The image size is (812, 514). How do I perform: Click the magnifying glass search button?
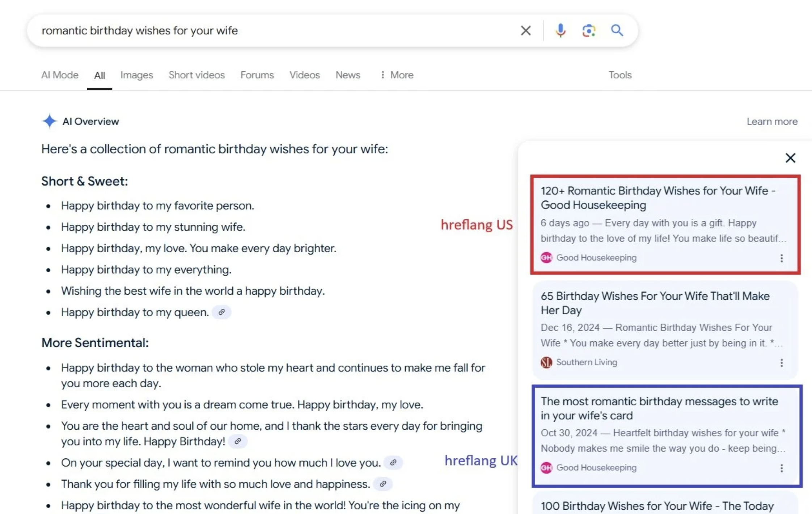[x=617, y=30]
